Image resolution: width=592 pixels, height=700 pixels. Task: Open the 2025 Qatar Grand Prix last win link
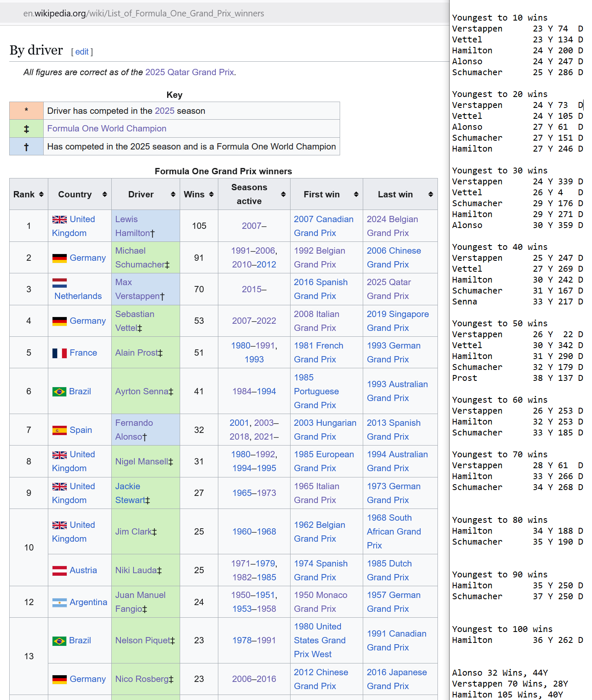[x=389, y=289]
